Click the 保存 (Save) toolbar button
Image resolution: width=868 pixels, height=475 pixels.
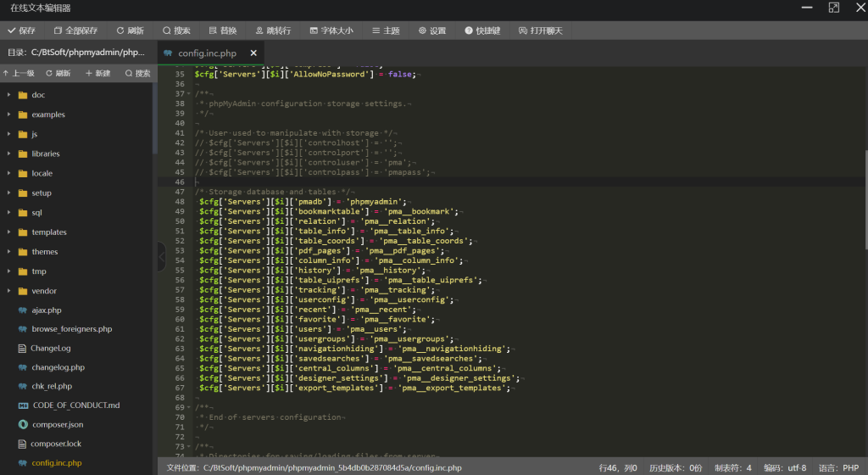click(22, 31)
